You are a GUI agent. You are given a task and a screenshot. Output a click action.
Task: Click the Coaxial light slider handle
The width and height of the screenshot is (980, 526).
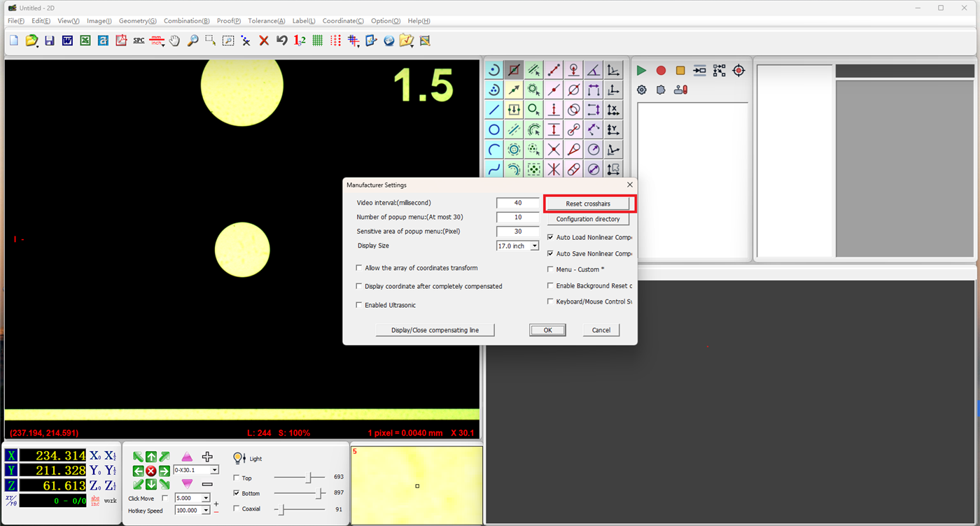[x=281, y=509]
